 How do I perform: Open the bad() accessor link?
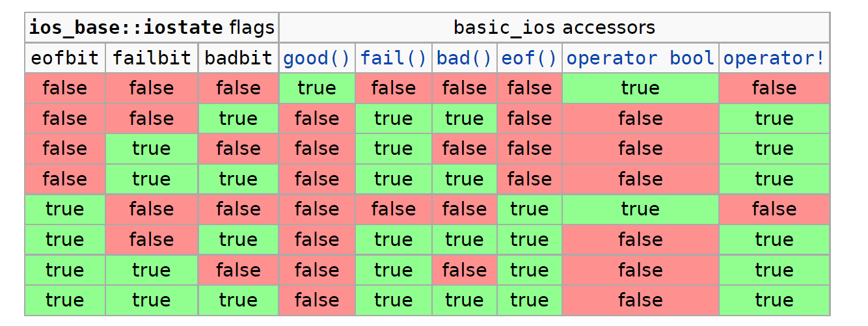coord(464,59)
